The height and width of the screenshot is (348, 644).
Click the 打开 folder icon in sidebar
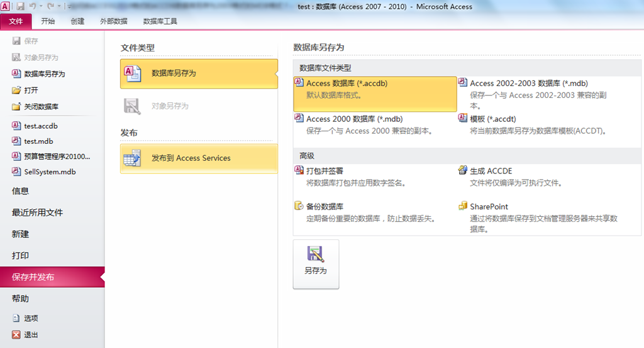[16, 90]
